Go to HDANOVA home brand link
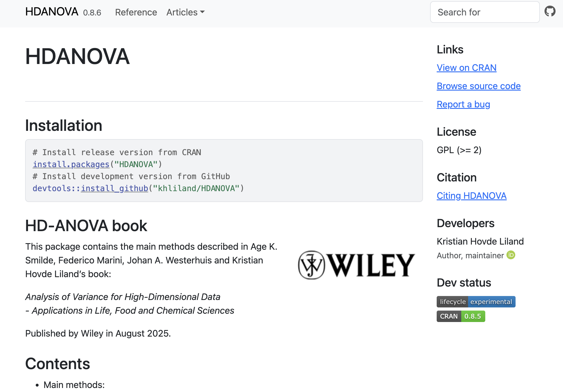The height and width of the screenshot is (392, 563). 51,12
